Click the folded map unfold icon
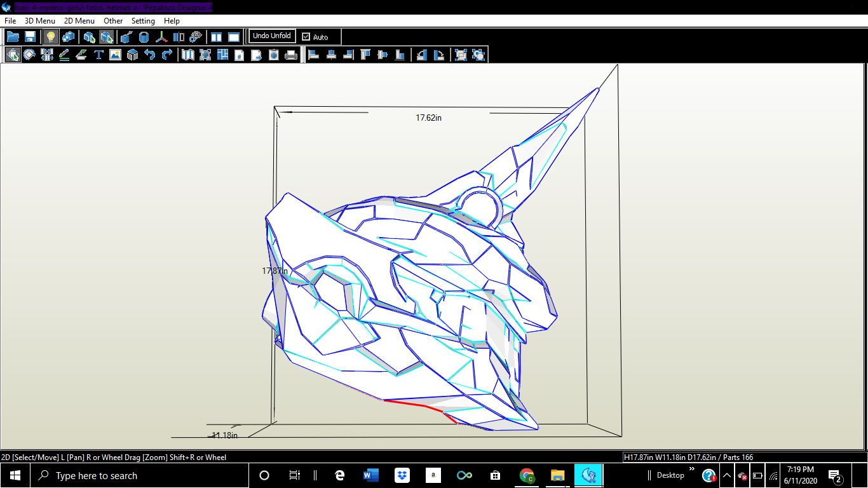Screen dimensions: 868x488 [188, 55]
